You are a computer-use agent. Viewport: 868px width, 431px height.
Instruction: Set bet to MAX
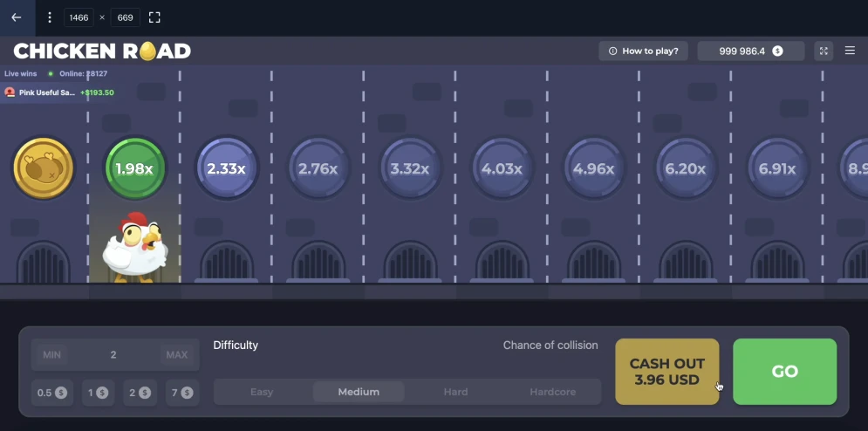click(177, 355)
